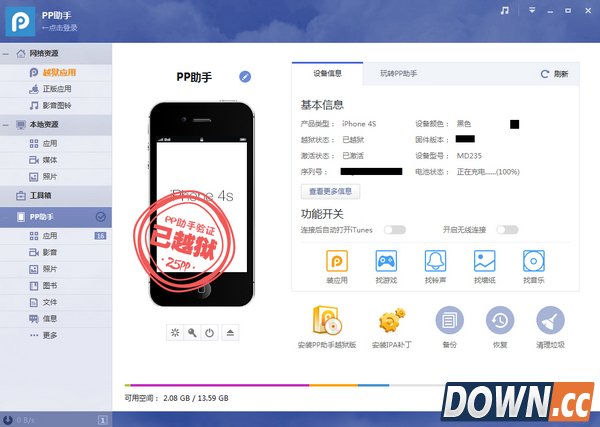Click the iPhone 4s device preview image

pyautogui.click(x=202, y=204)
